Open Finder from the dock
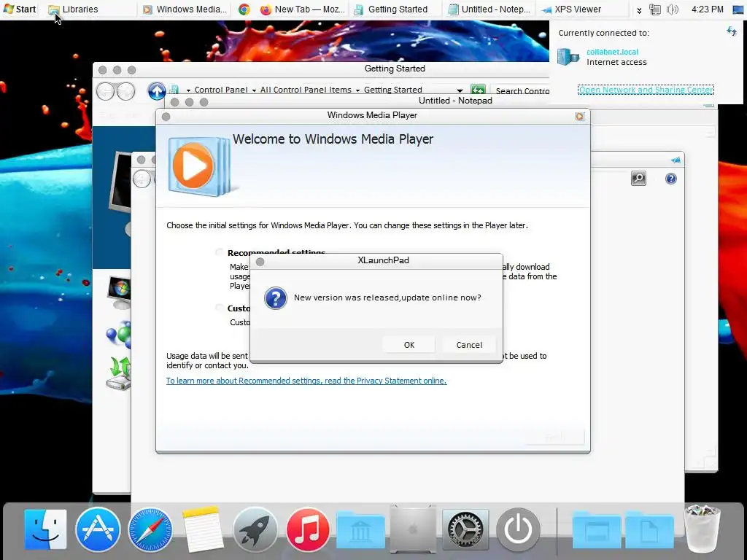Image resolution: width=747 pixels, height=560 pixels. tap(45, 529)
